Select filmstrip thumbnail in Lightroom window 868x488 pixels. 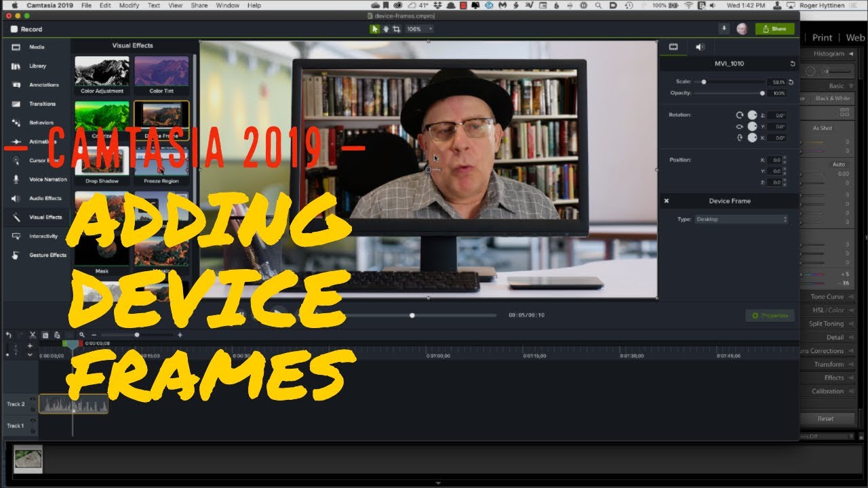pos(28,459)
